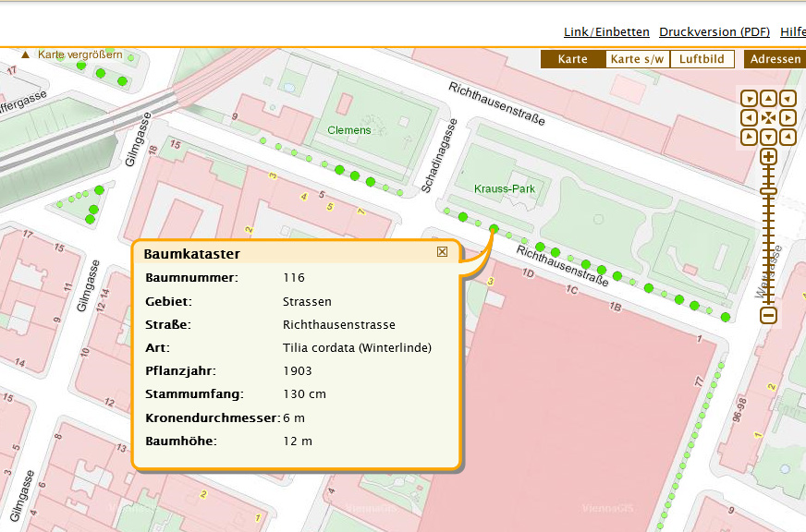The image size is (806, 532).
Task: Click the Baumkataster popup title
Action: pyautogui.click(x=191, y=254)
